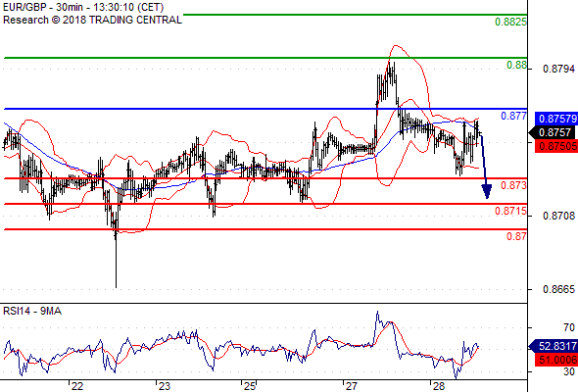
Task: Click date label 22 on time axis
Action: click(77, 386)
